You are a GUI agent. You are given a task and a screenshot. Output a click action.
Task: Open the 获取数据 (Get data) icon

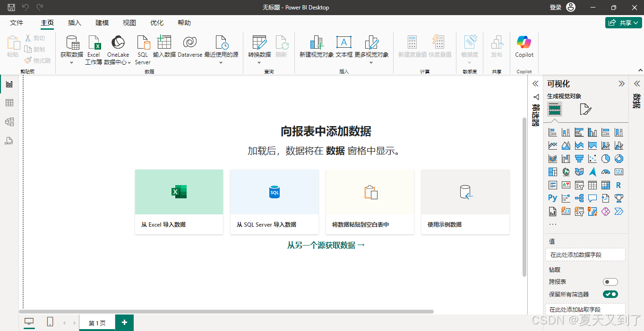[x=72, y=42]
